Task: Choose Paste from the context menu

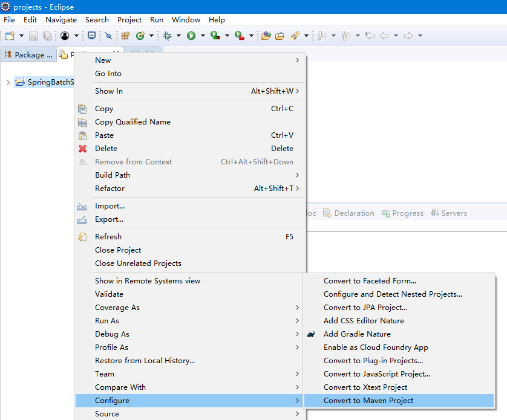Action: click(x=191, y=135)
